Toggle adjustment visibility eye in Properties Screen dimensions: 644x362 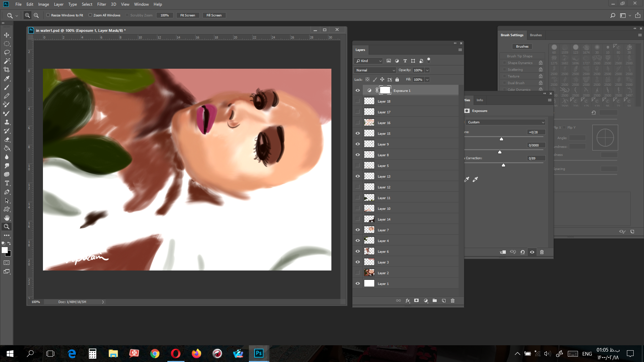point(532,252)
